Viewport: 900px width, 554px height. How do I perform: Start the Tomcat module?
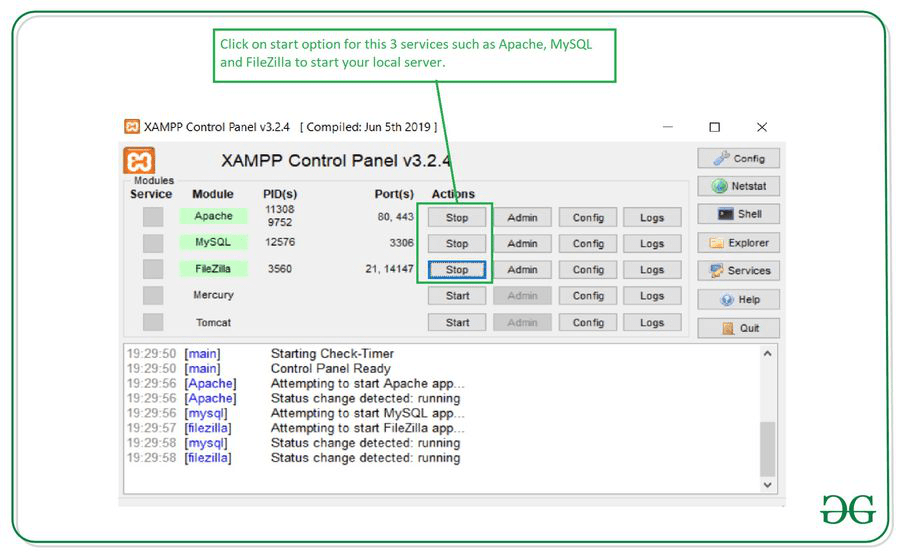(x=457, y=323)
